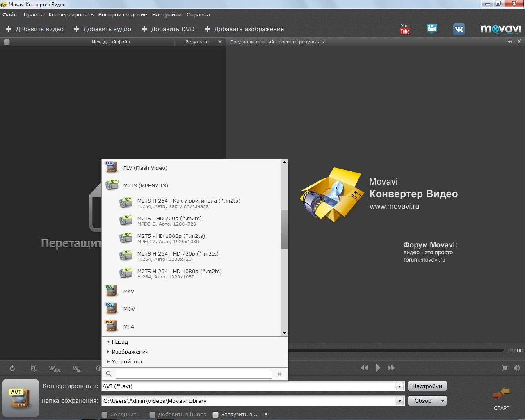Click the rotate video tool icon

click(x=12, y=368)
